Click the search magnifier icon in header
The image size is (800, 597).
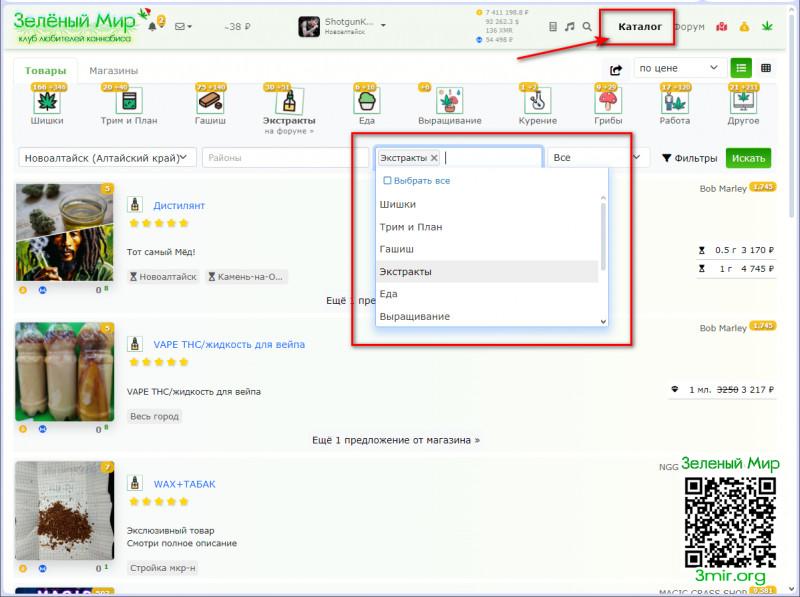[x=587, y=27]
